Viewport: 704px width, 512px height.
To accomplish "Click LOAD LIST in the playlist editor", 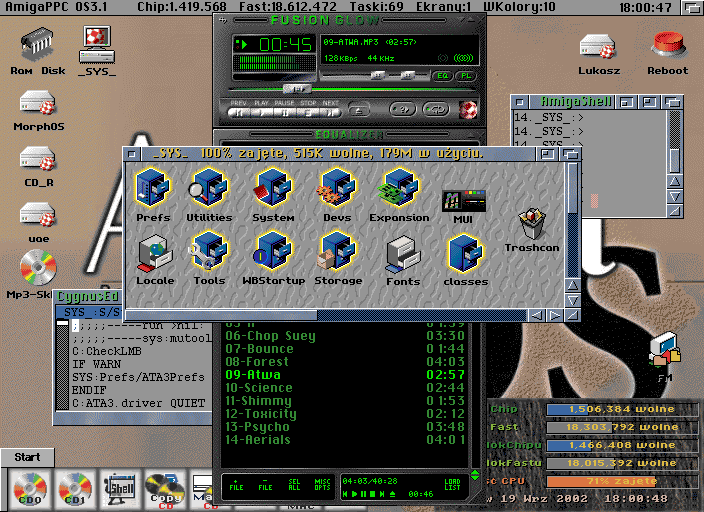I will 452,485.
